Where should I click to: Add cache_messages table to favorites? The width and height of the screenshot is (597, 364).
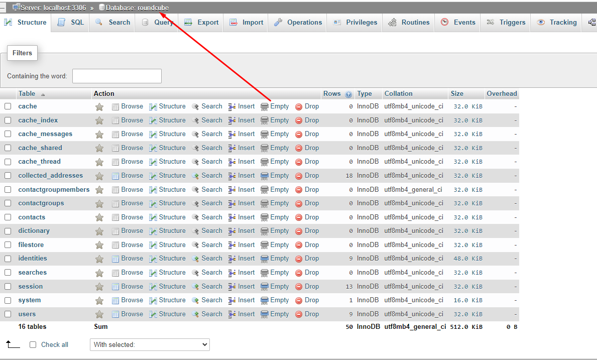99,135
